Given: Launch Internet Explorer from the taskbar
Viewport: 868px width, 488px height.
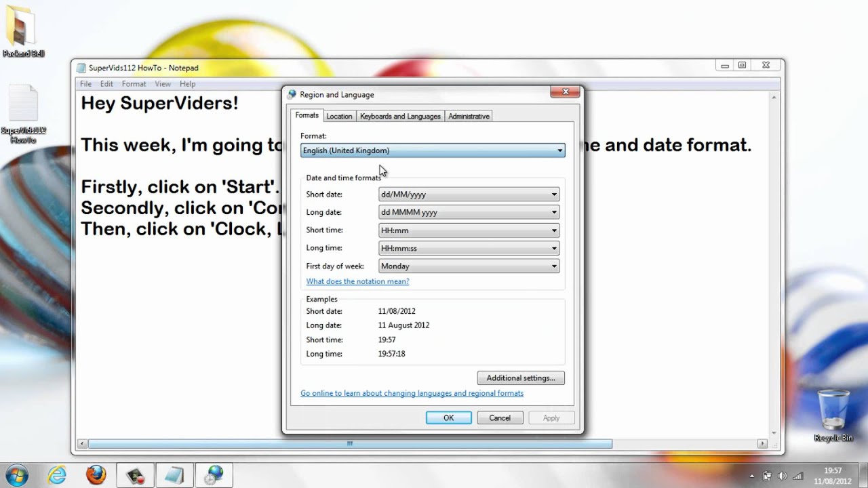Looking at the screenshot, I should (x=57, y=474).
